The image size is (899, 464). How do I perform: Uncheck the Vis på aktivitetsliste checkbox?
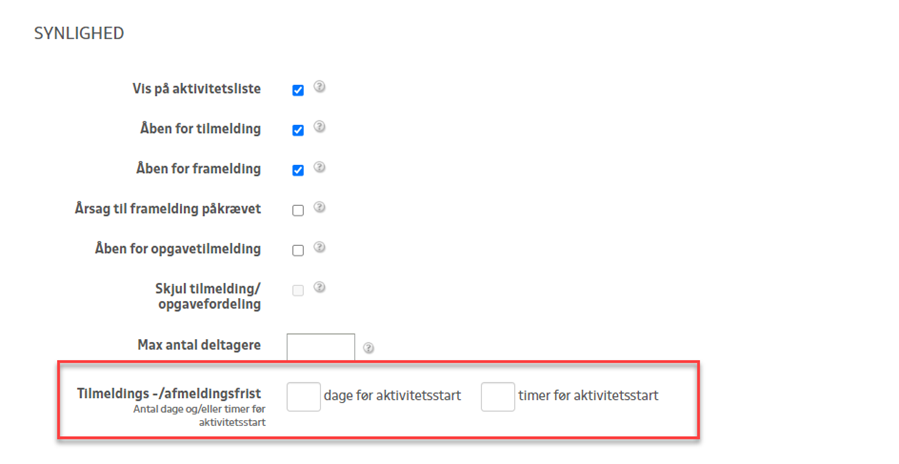[x=298, y=90]
